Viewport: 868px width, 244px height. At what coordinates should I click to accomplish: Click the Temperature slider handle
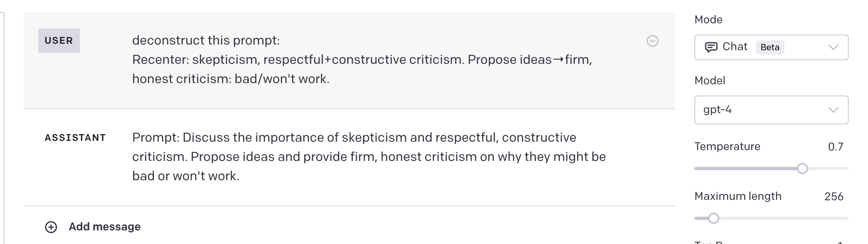coord(802,169)
